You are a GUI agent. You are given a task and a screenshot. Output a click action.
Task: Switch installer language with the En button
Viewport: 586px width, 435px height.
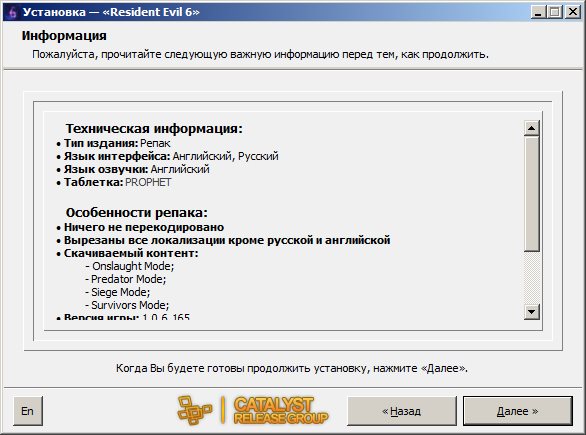28,411
